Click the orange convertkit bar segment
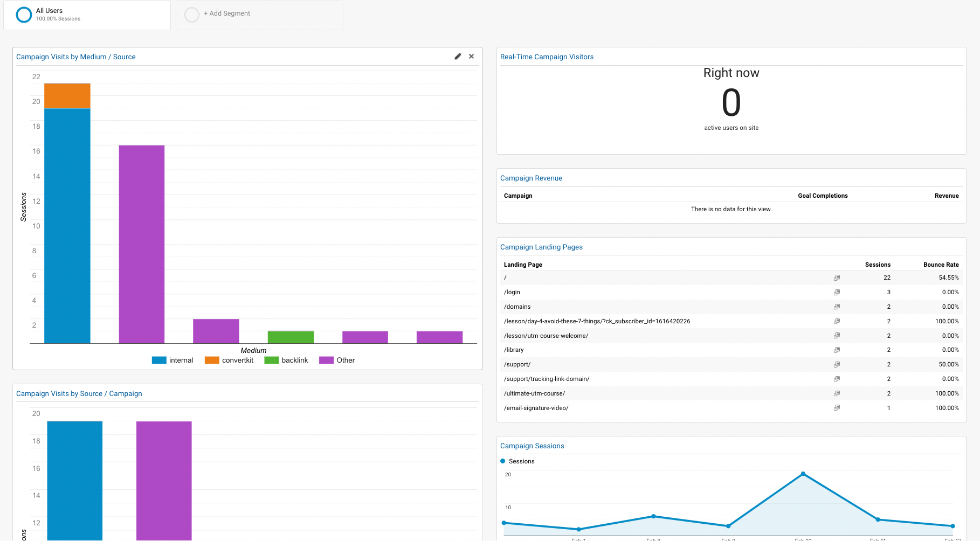980x541 pixels. coord(67,96)
